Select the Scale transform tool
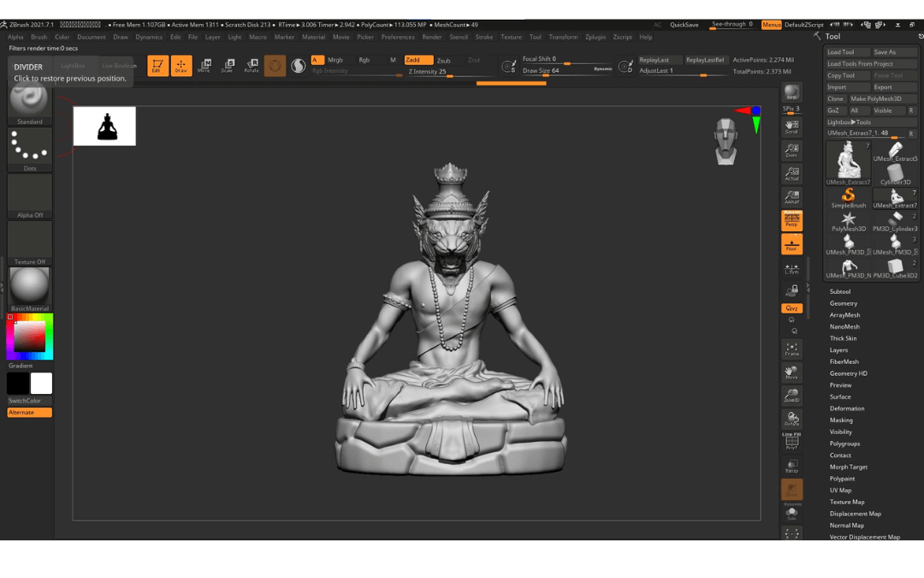 228,66
